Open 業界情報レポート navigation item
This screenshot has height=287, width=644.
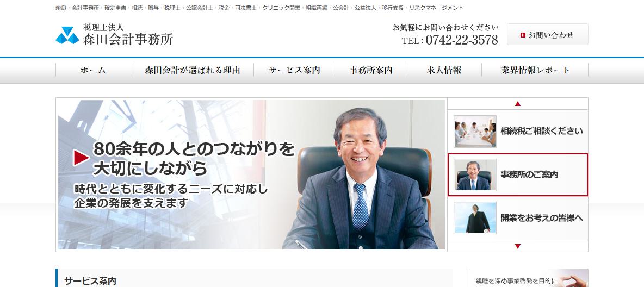click(535, 70)
